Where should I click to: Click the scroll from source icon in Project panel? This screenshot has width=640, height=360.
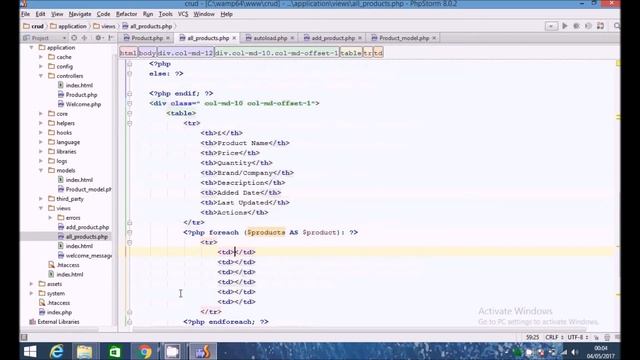pos(74,38)
